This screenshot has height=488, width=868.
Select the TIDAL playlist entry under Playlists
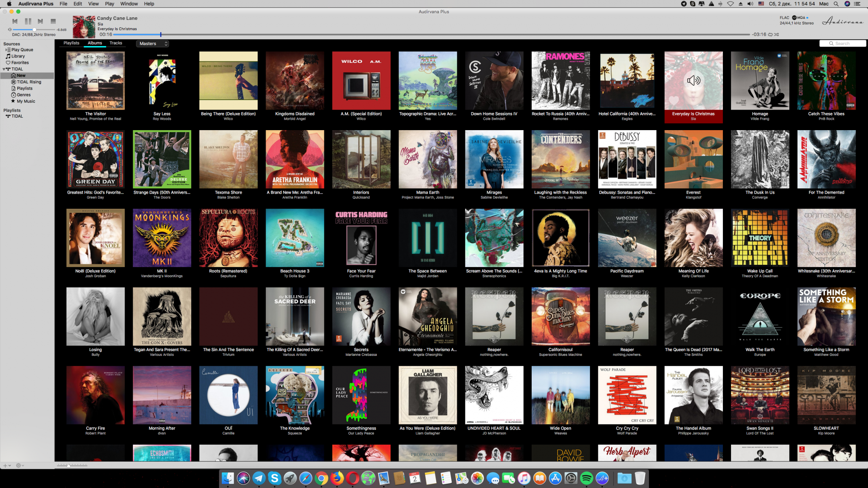(x=14, y=116)
